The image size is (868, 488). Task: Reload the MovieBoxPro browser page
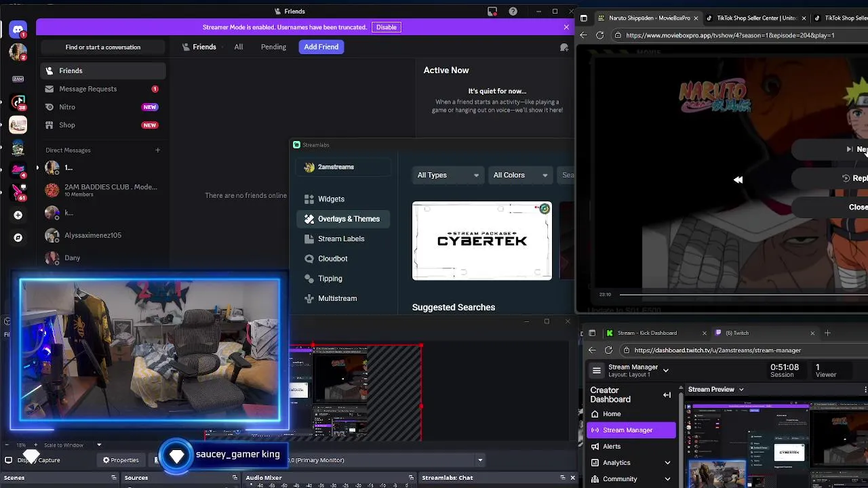tap(600, 35)
